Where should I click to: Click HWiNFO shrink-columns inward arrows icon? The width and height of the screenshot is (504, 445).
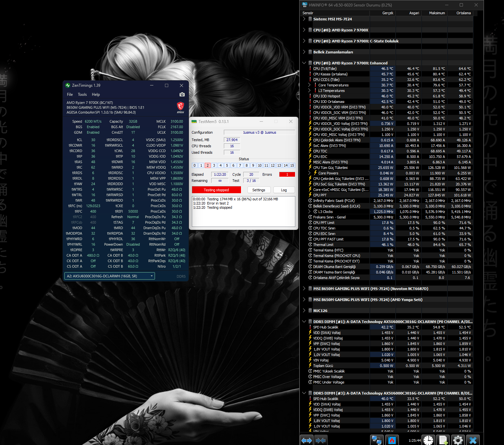click(321, 440)
